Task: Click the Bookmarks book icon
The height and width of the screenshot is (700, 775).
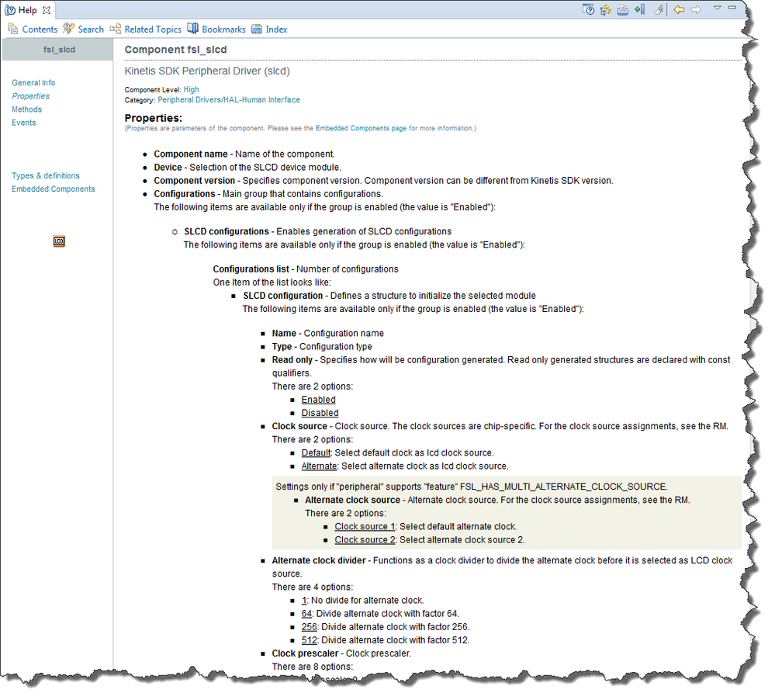Action: pyautogui.click(x=192, y=29)
